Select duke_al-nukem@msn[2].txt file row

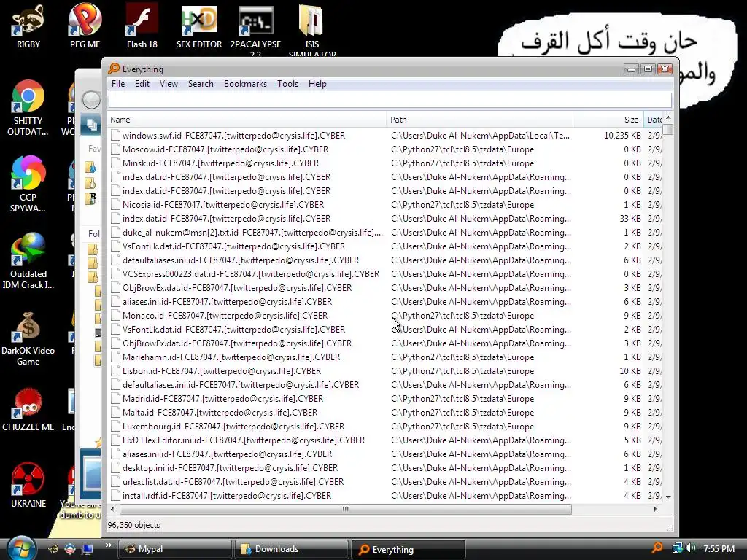point(385,233)
